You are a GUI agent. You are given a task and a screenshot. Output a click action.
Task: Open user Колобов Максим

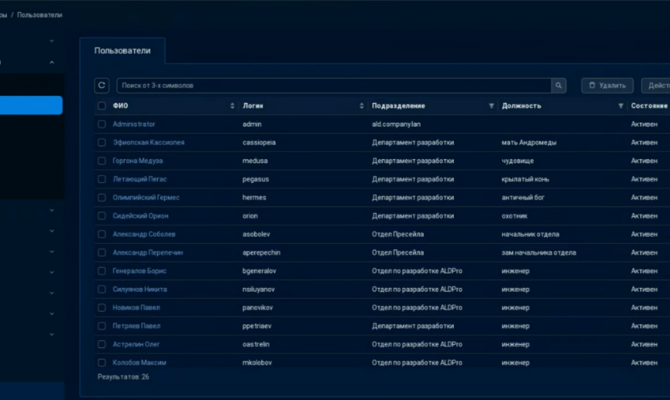coord(139,363)
